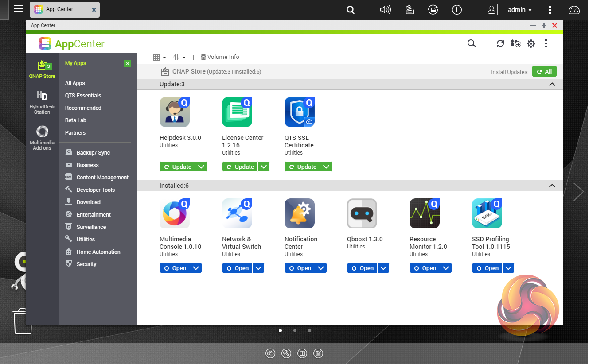Click the App Center search magnifier icon

(x=472, y=43)
